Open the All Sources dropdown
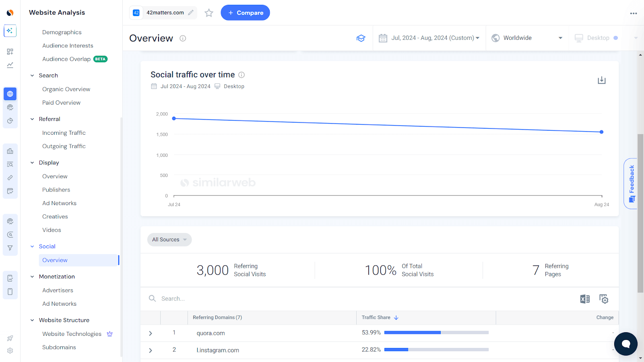The width and height of the screenshot is (644, 362). pos(169,239)
